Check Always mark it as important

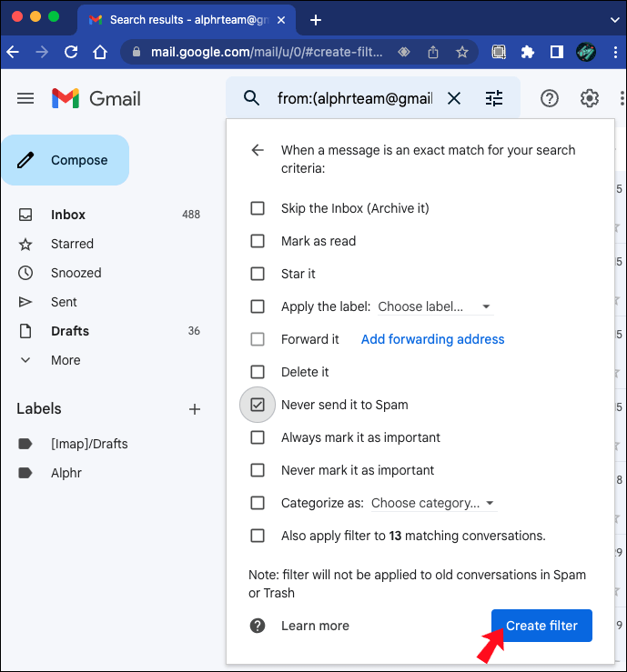258,437
